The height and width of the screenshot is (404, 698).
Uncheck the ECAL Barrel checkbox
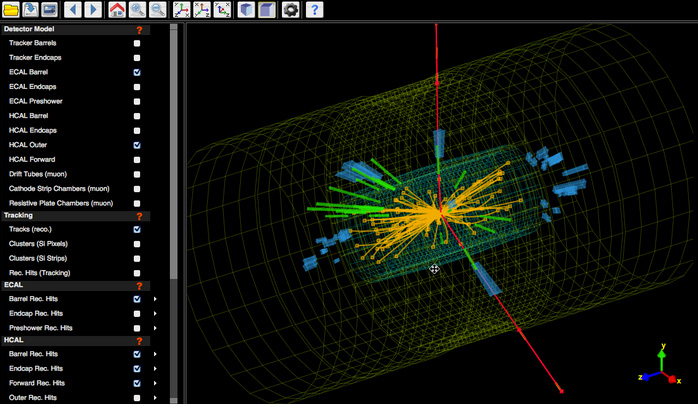coord(137,73)
